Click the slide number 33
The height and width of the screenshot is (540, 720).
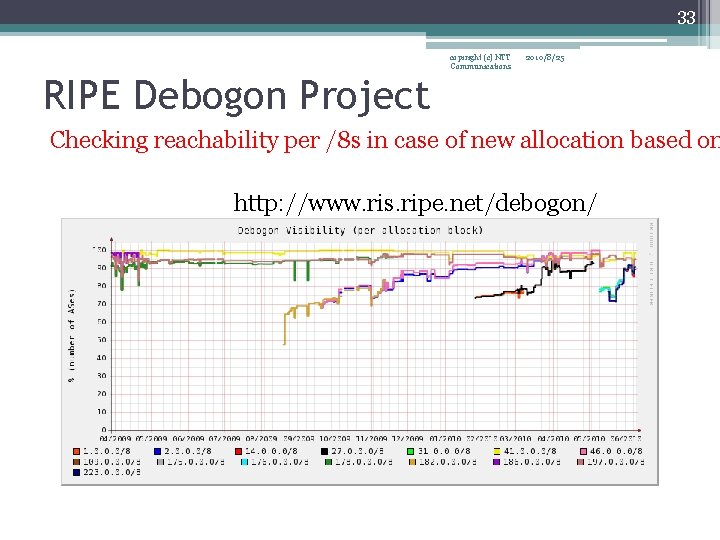click(x=686, y=17)
